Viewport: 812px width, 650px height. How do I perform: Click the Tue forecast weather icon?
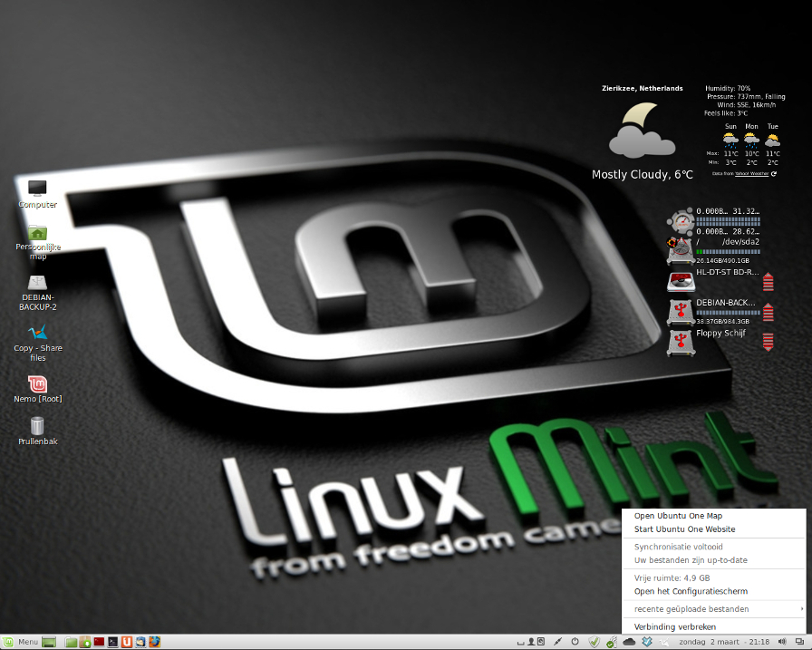(772, 140)
